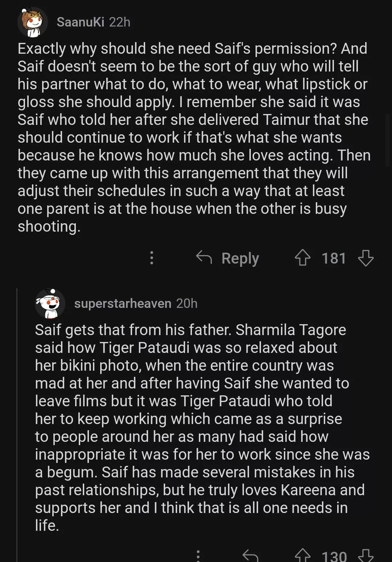Image resolution: width=392 pixels, height=562 pixels.
Task: Click the 181 vote score
Action: (334, 258)
